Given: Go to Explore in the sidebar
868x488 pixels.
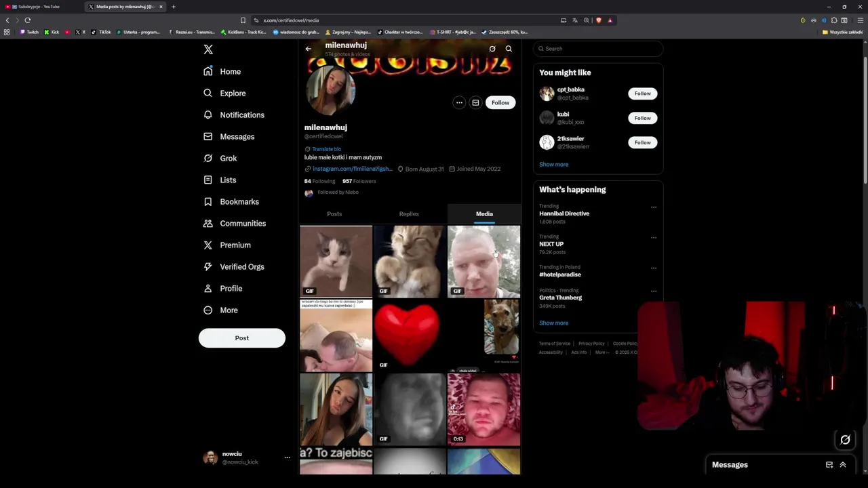Looking at the screenshot, I should (225, 93).
